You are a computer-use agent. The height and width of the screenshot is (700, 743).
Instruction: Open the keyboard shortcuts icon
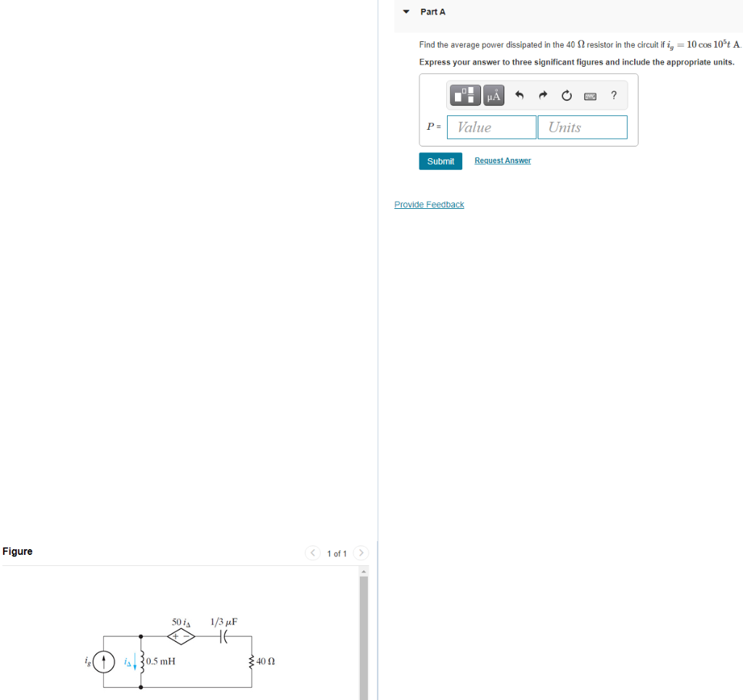tap(589, 95)
